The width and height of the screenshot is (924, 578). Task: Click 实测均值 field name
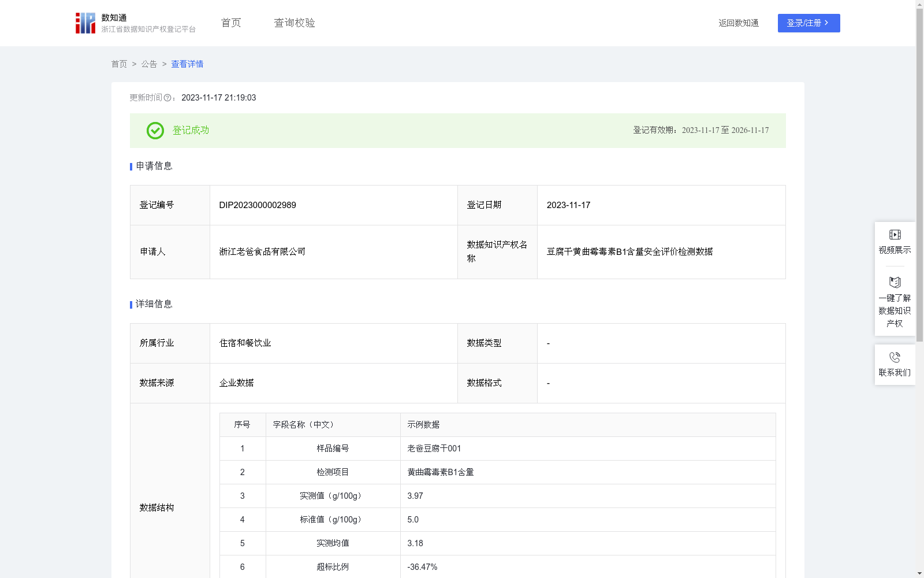[x=333, y=543]
